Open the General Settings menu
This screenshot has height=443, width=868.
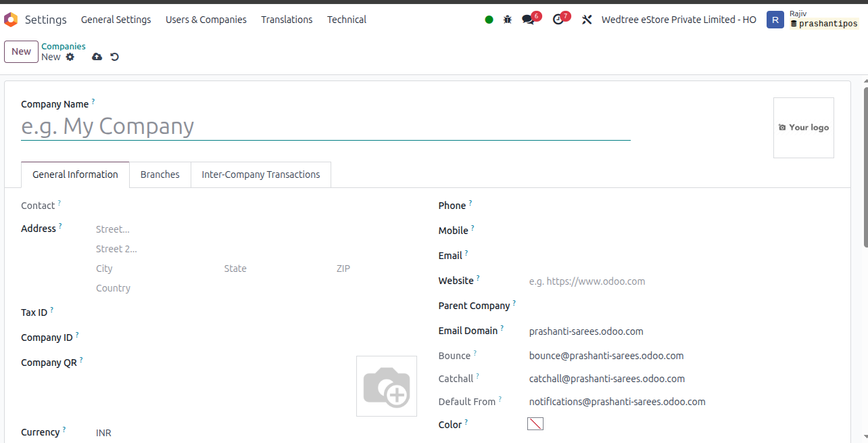(116, 20)
